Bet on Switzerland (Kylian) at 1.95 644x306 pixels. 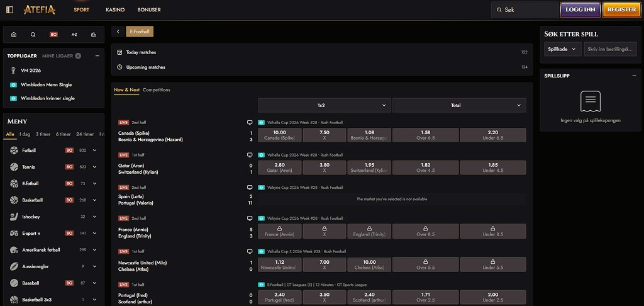coord(369,168)
